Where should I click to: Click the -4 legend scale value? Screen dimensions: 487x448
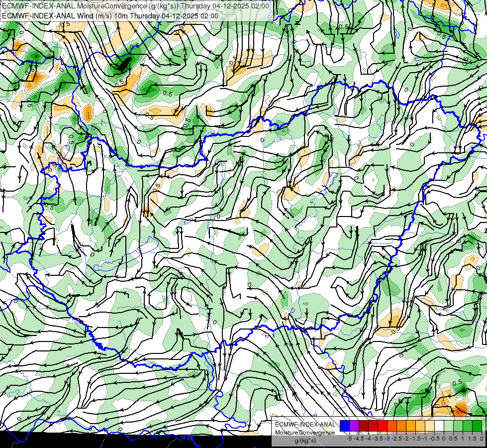tap(368, 439)
